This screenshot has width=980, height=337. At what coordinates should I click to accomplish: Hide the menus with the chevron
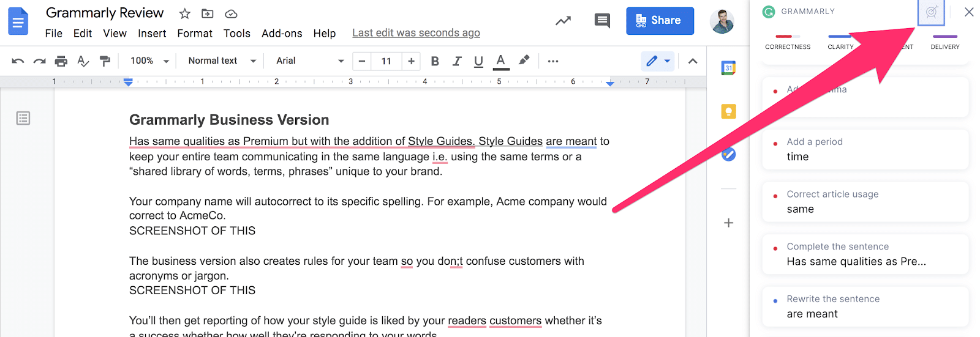point(693,61)
